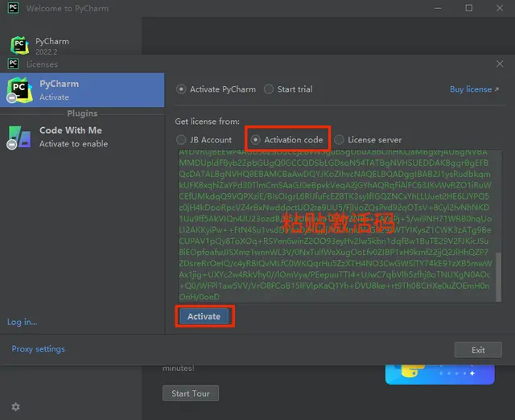Click the Start Tour button in Welcome window

[191, 393]
